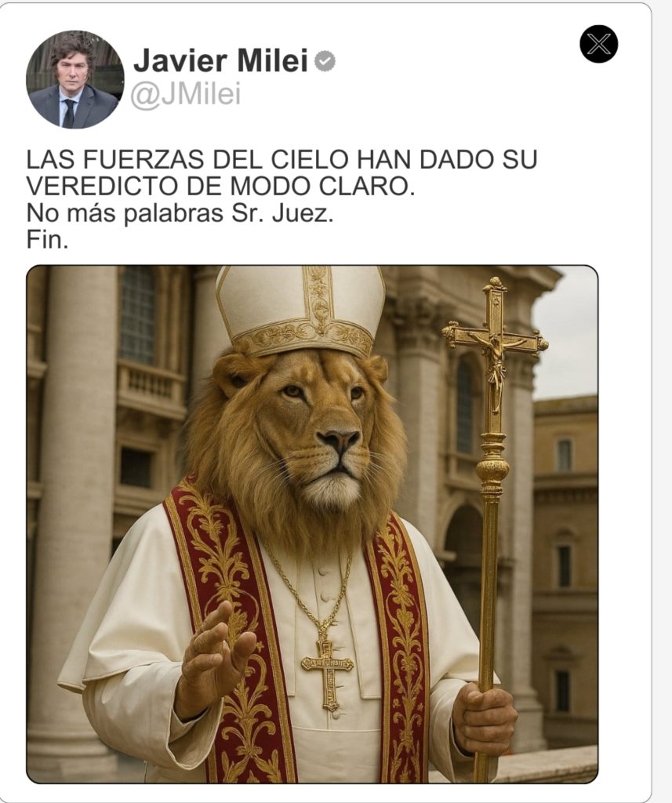The image size is (672, 803).
Task: Click the @JMilei handle
Action: click(185, 95)
